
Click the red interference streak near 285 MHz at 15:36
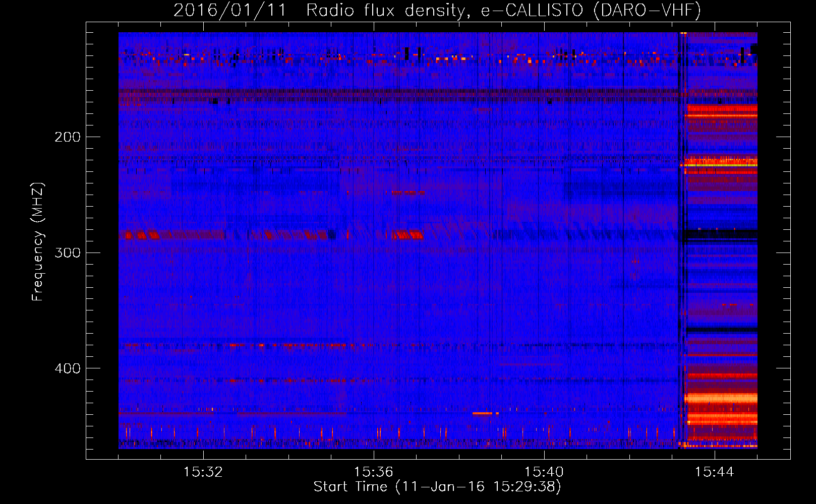click(407, 234)
